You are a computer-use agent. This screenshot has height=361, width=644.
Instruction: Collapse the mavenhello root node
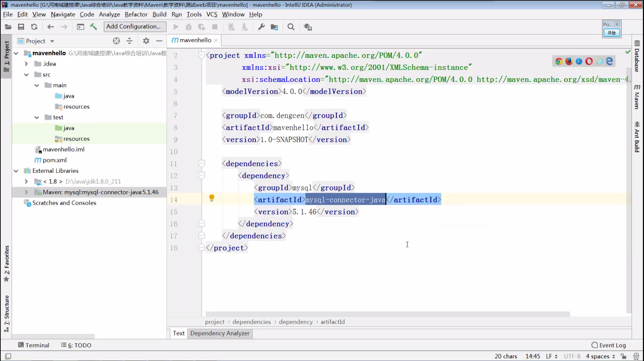[x=16, y=53]
